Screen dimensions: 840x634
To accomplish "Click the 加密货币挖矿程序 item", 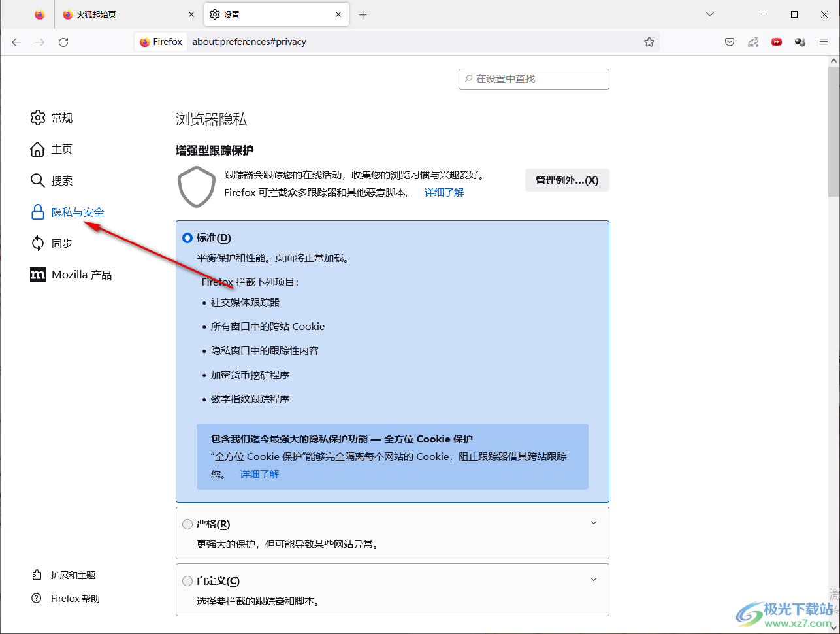I will click(x=250, y=375).
